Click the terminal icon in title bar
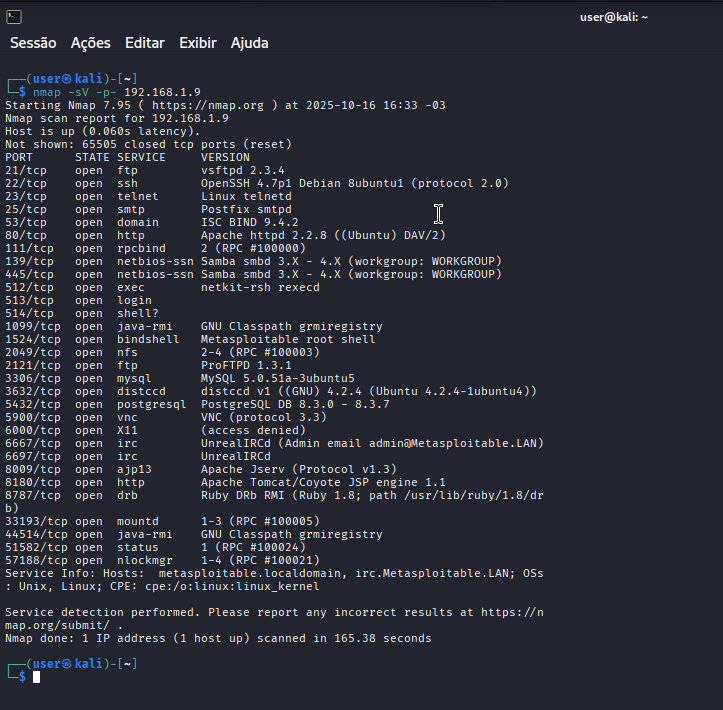 coord(14,17)
